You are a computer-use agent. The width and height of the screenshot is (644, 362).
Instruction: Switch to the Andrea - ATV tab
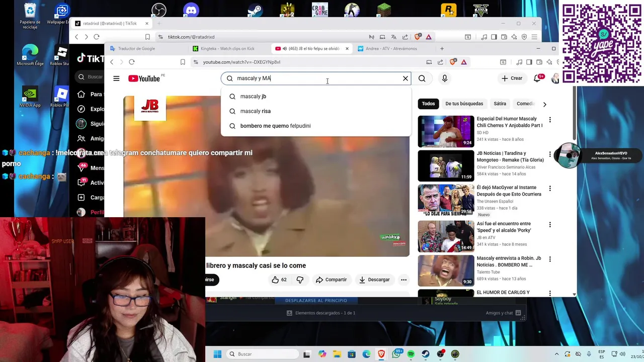tap(391, 49)
